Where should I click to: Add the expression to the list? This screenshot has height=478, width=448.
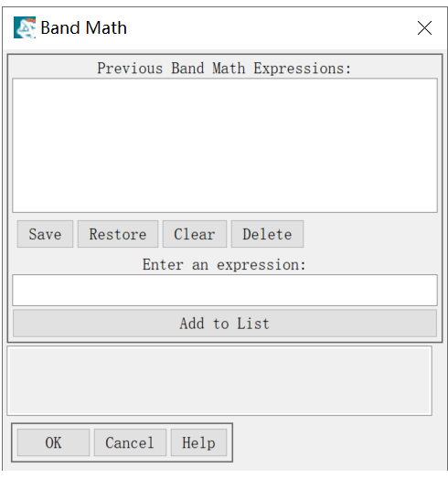pyautogui.click(x=225, y=324)
